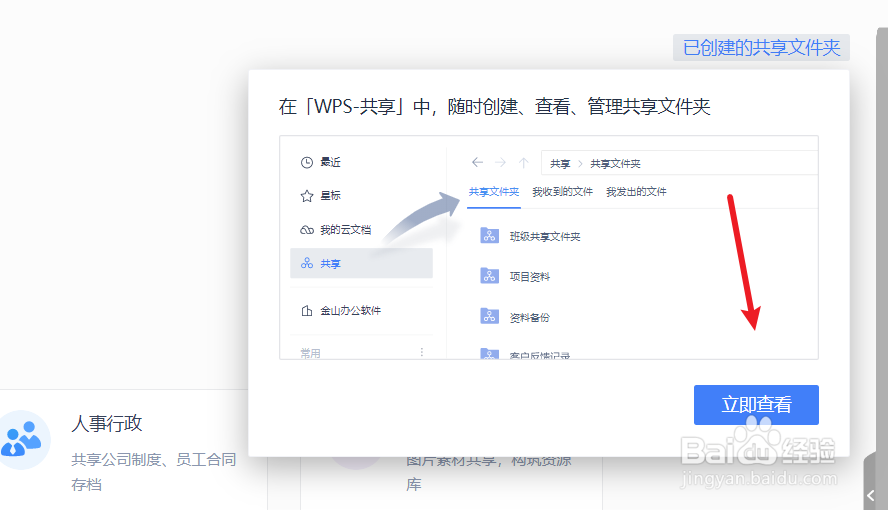Click the 共享 sidebar icon
The height and width of the screenshot is (510, 888).
point(306,263)
